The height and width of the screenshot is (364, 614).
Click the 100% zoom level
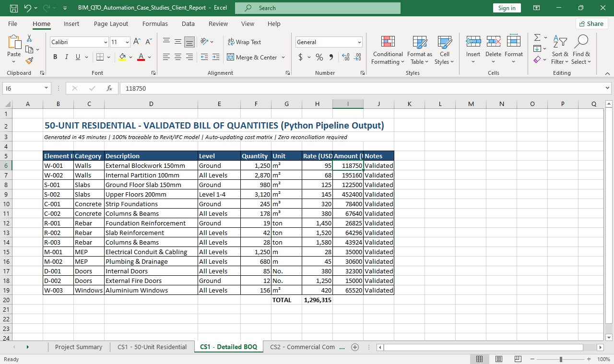pos(603,359)
